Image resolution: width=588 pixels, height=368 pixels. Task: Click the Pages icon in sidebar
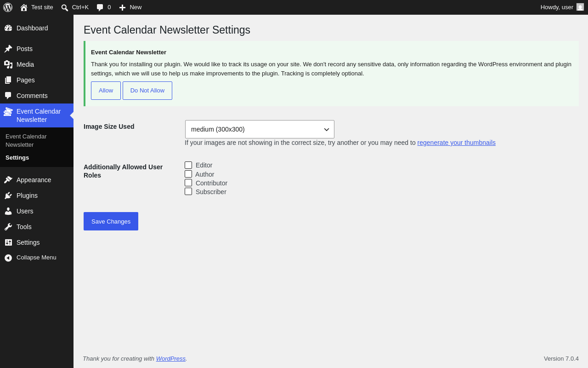pyautogui.click(x=8, y=80)
